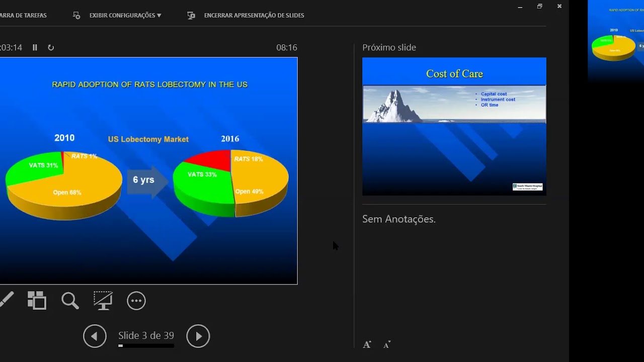Click the Sem Anotações notes area
Screen dimensions: 644x362
[x=399, y=219]
